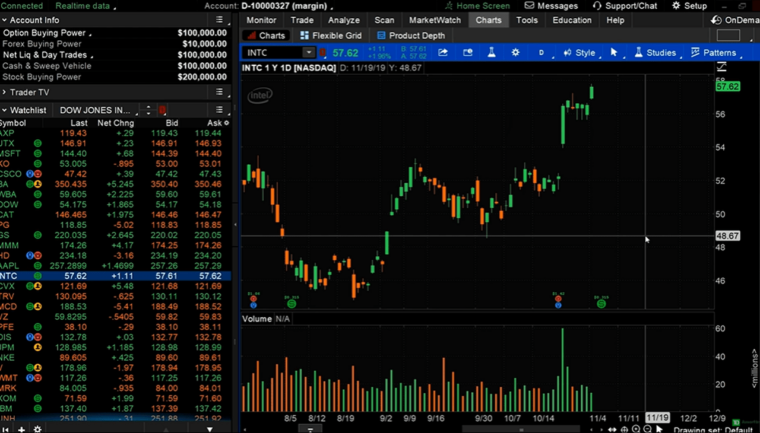Viewport: 760px width, 433px height.
Task: Click the Studies button
Action: tap(655, 53)
